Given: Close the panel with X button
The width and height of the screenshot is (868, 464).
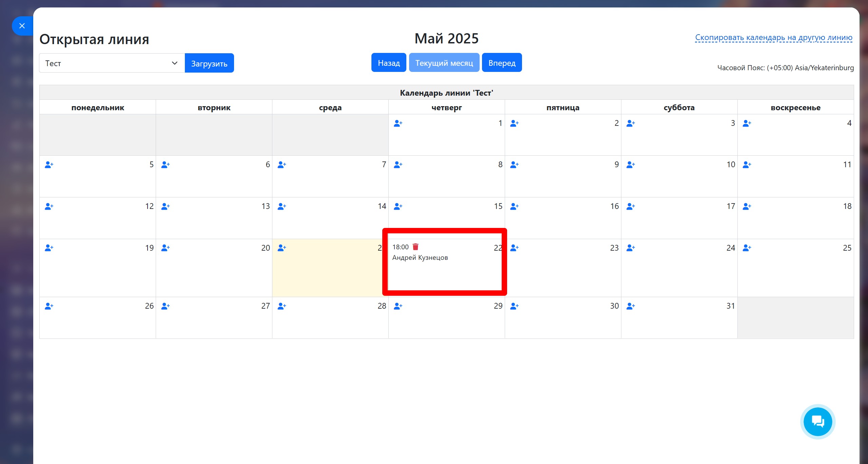Looking at the screenshot, I should (x=22, y=26).
